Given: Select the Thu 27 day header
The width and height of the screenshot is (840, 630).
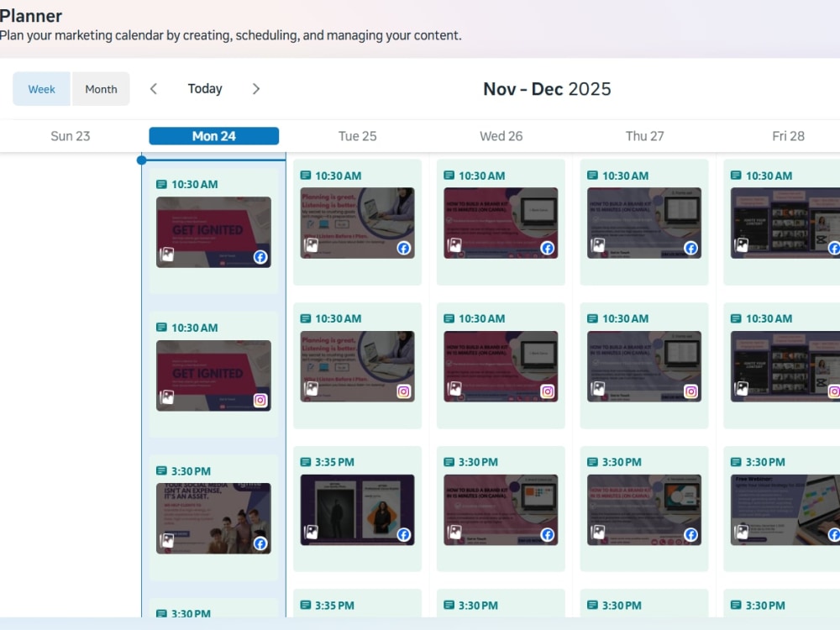Looking at the screenshot, I should pos(644,136).
